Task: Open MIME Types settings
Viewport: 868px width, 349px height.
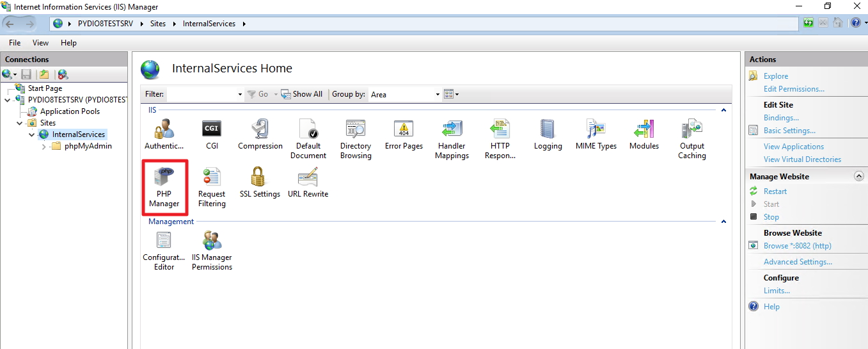Action: click(x=596, y=135)
